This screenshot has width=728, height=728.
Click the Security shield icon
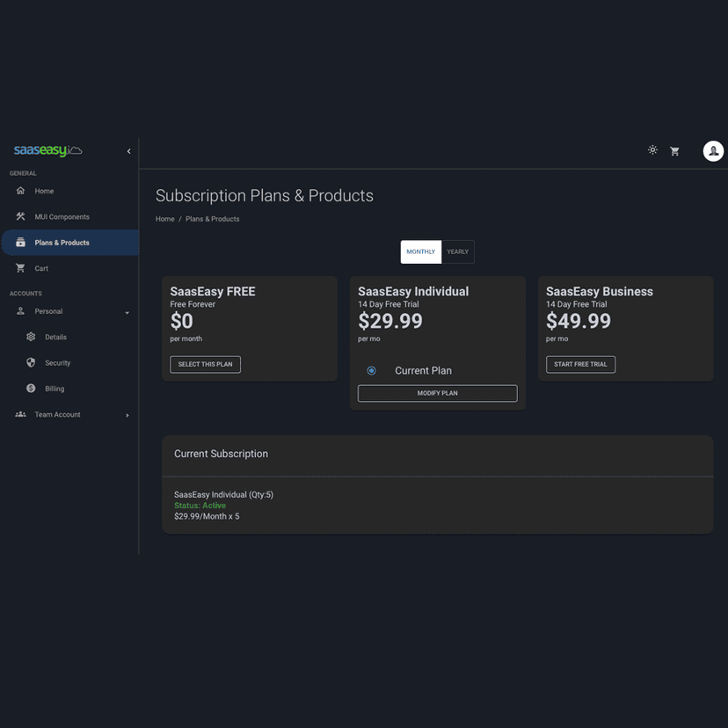(x=31, y=362)
